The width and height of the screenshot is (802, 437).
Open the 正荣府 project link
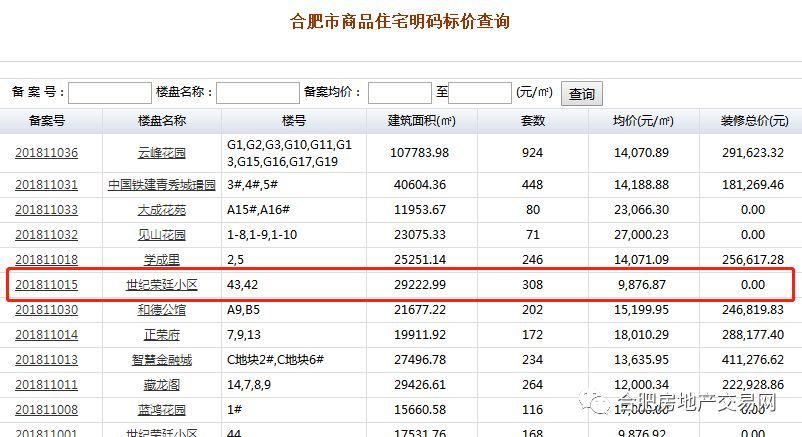[162, 335]
